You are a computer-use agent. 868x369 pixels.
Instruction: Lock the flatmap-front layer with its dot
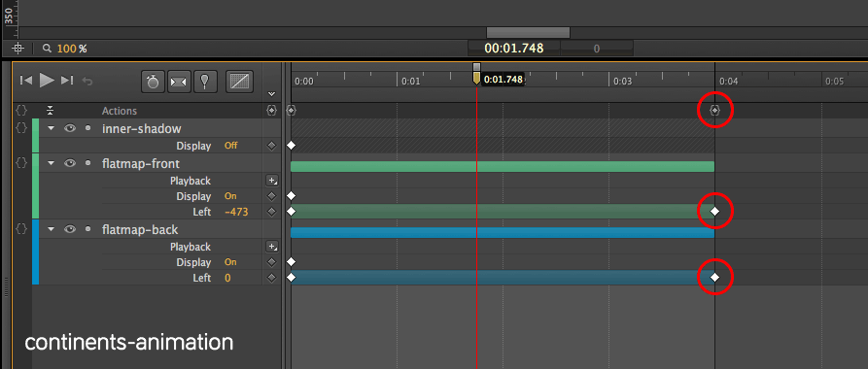pos(87,163)
